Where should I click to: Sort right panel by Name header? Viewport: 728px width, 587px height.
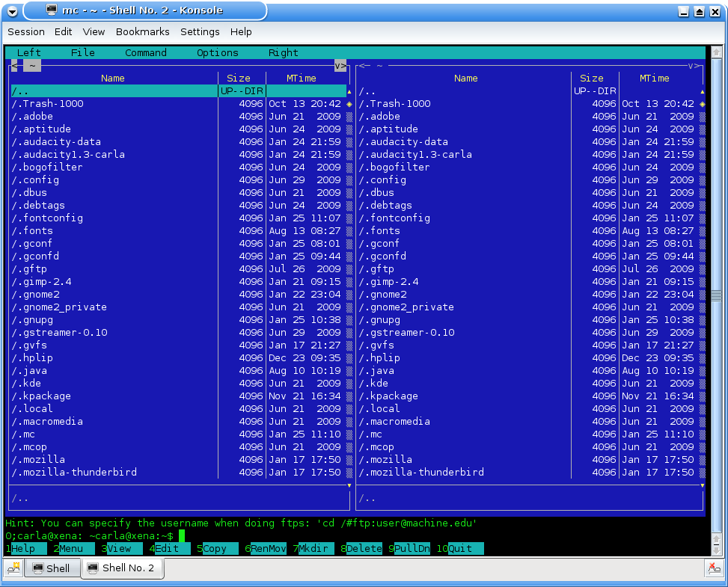465,78
